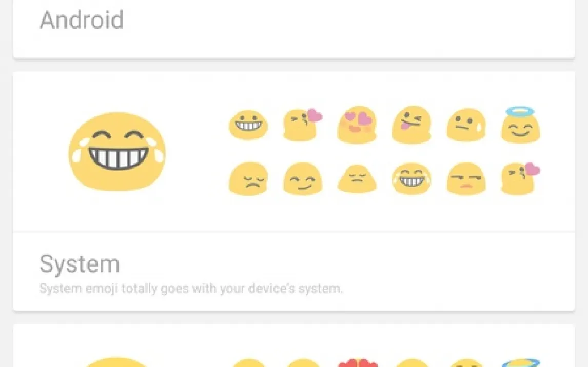Tap the sad frowning closed-eyes emoji
The height and width of the screenshot is (367, 588).
(248, 179)
